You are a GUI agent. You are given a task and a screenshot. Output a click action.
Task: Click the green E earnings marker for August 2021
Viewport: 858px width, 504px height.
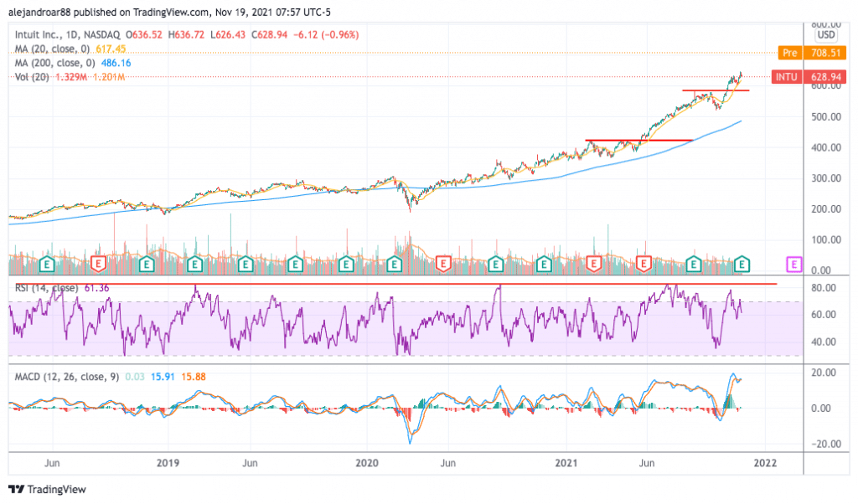(693, 265)
